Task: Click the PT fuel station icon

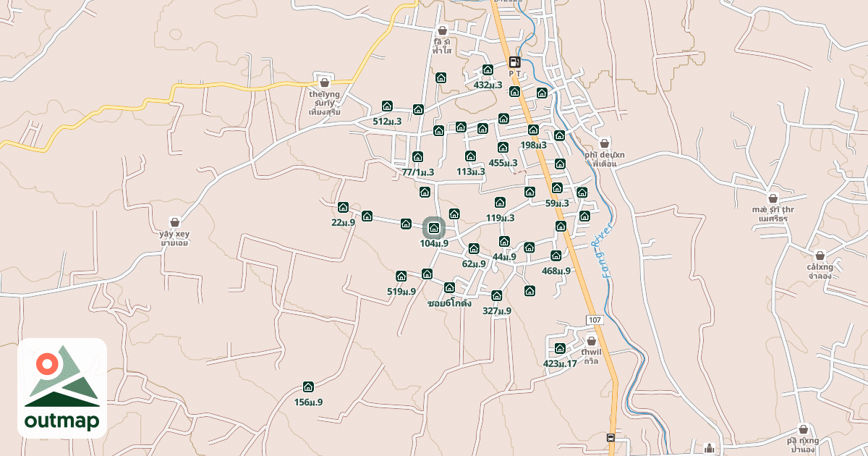Action: [514, 62]
